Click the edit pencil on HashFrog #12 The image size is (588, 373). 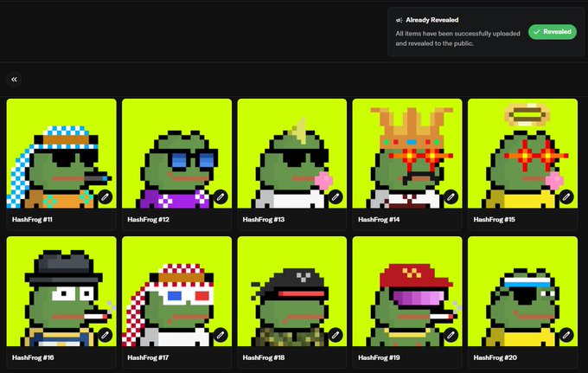point(220,196)
